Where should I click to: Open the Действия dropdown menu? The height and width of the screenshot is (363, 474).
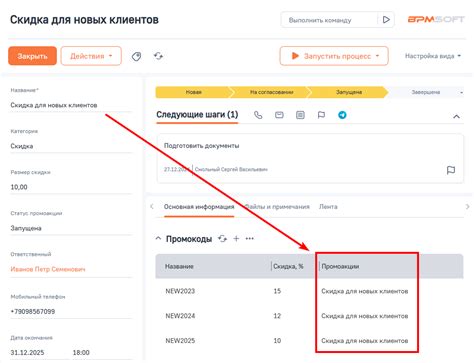(x=91, y=56)
